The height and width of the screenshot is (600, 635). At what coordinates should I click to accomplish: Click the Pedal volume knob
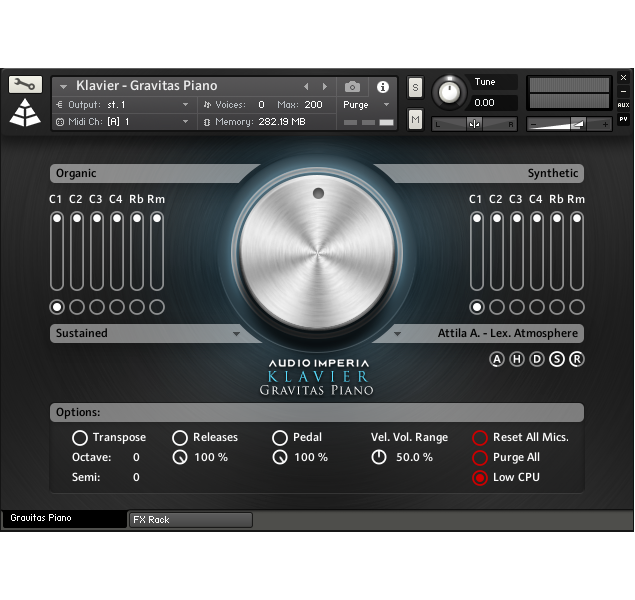280,457
